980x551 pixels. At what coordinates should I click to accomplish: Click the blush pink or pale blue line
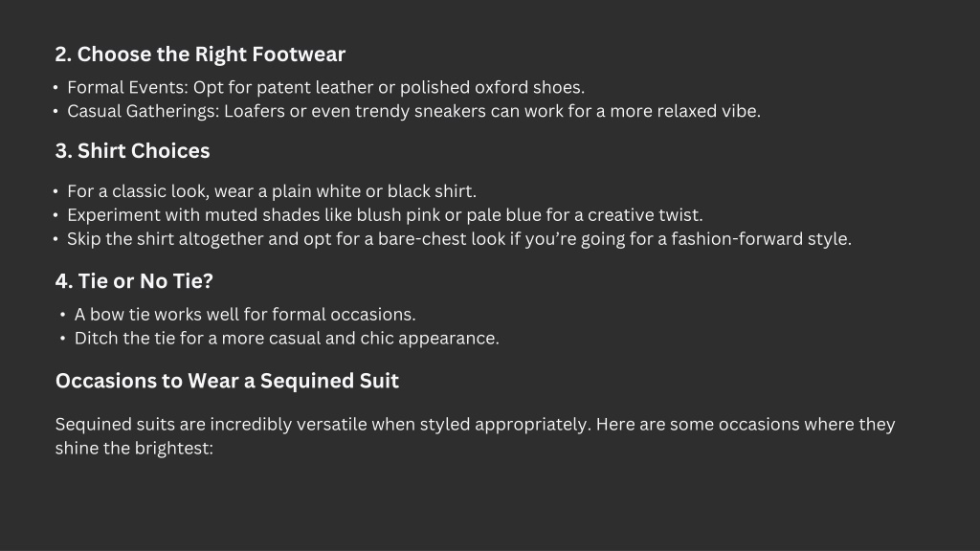point(385,215)
